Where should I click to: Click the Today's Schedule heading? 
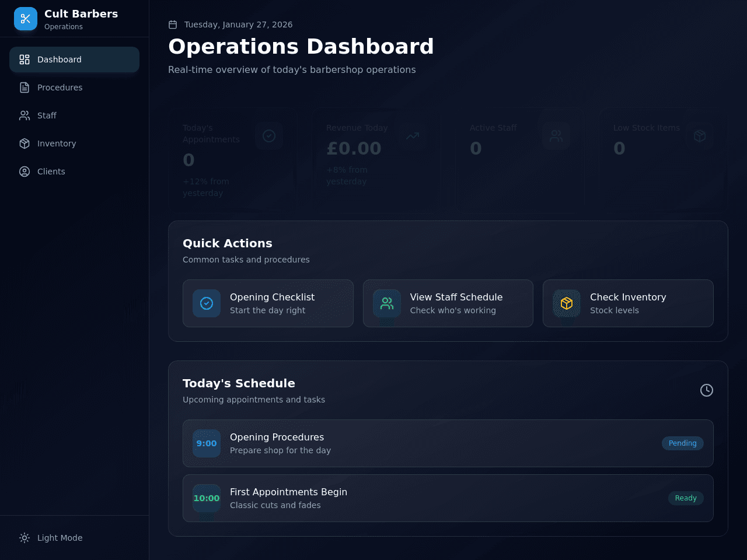(x=239, y=383)
